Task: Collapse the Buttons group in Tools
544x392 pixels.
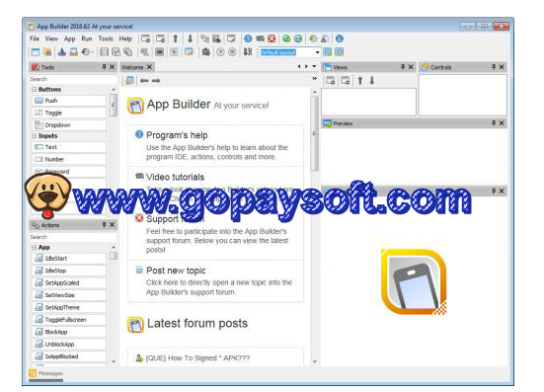Action: coord(35,90)
